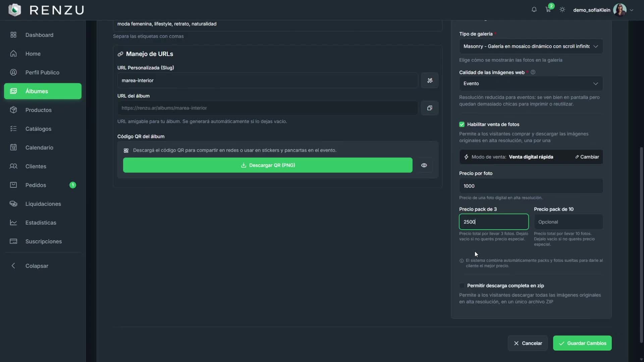The height and width of the screenshot is (362, 644).
Task: Save with Guardar Cambios button
Action: [582, 343]
